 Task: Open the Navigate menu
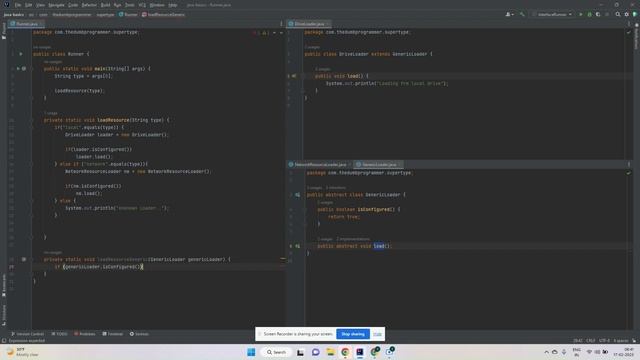[x=56, y=5]
